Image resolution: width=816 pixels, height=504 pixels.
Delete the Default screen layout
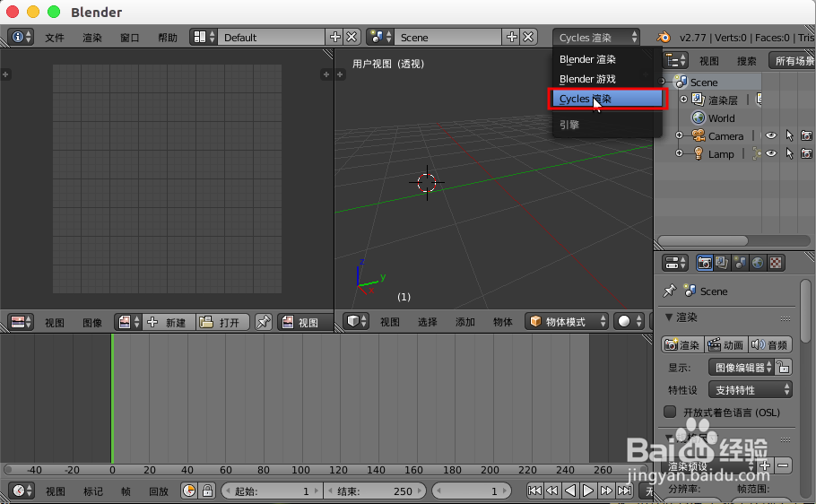tap(352, 37)
